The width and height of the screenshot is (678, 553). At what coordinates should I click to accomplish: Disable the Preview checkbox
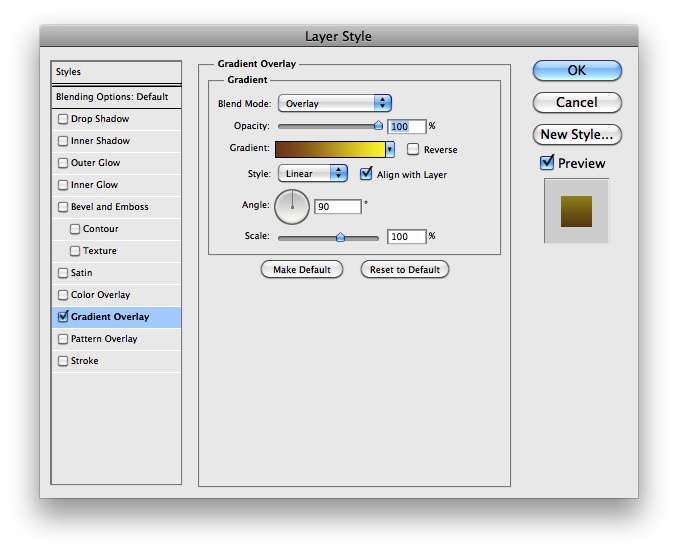pyautogui.click(x=547, y=163)
